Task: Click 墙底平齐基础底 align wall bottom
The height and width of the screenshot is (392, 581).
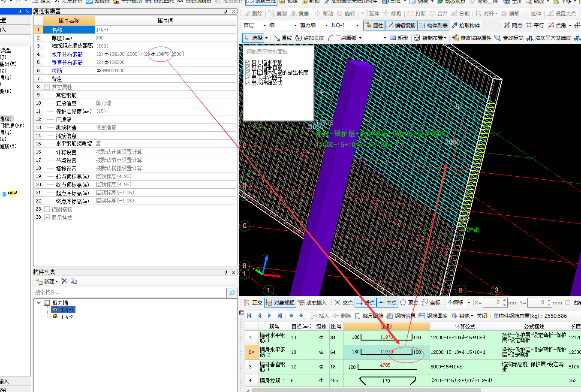Action: pos(549,38)
